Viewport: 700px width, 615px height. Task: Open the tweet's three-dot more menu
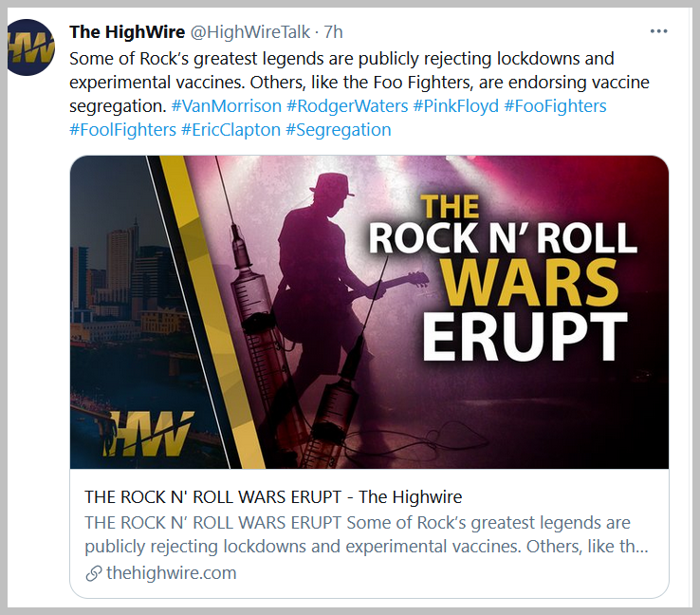(658, 31)
